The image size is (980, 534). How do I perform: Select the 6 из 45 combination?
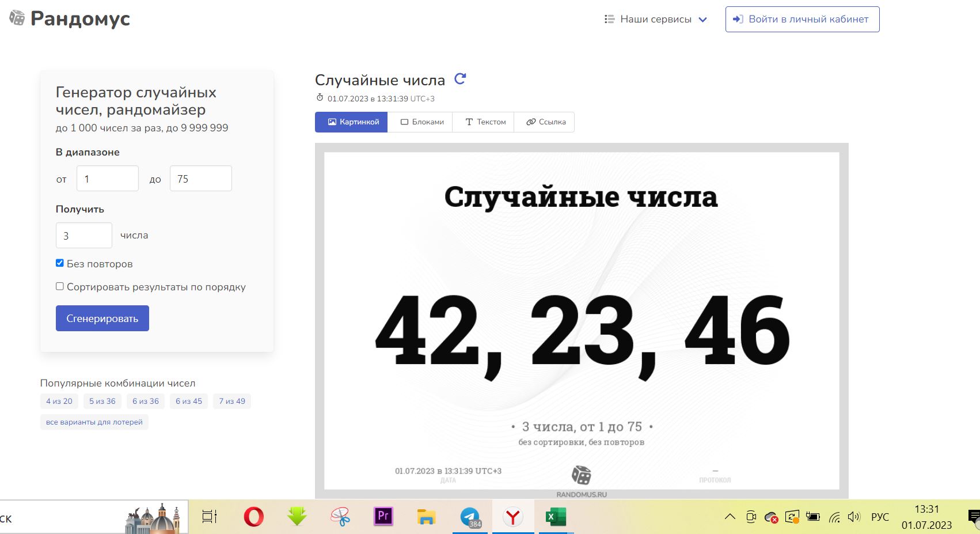tap(189, 402)
